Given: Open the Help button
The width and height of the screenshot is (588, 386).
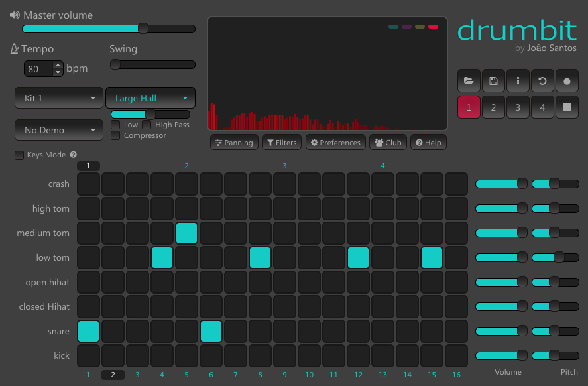Looking at the screenshot, I should click(x=428, y=142).
